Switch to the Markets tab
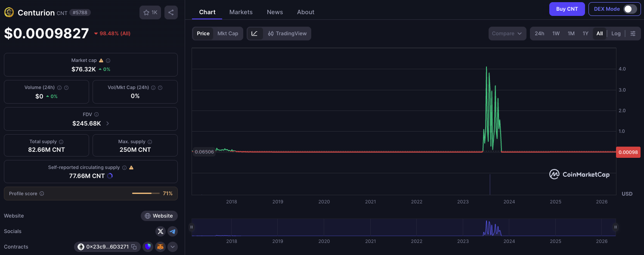Screen dimensions: 644x255 tap(241, 12)
